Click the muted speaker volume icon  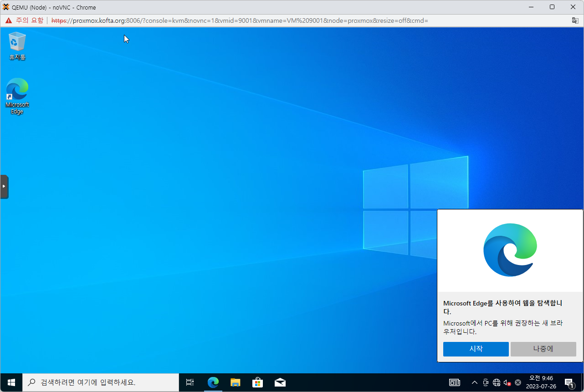507,382
